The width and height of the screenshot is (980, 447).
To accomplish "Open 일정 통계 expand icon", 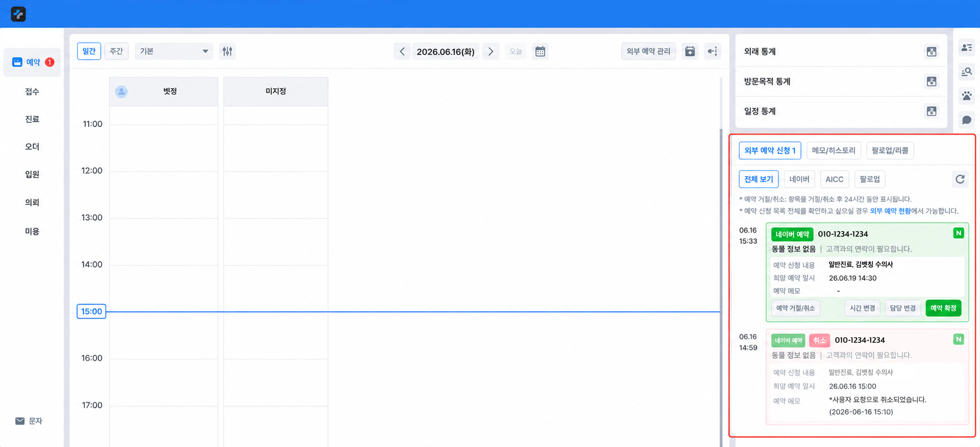I will [931, 111].
